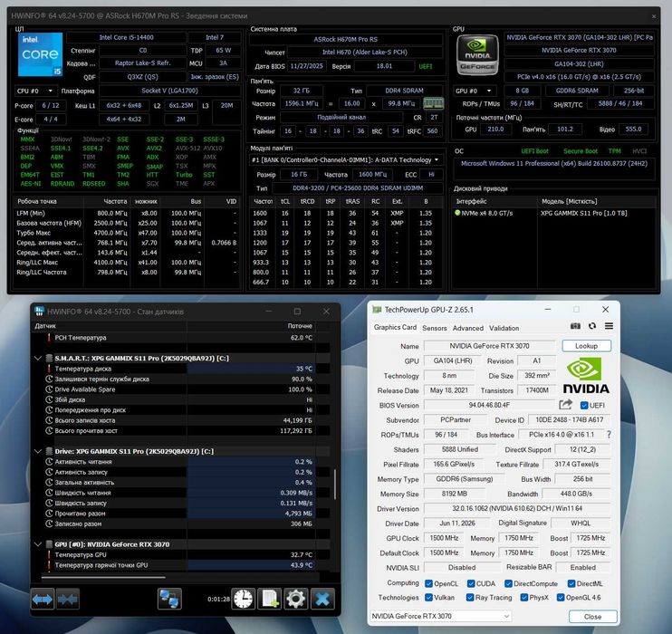Click the log file start icon
The width and height of the screenshot is (672, 634).
pos(270,599)
